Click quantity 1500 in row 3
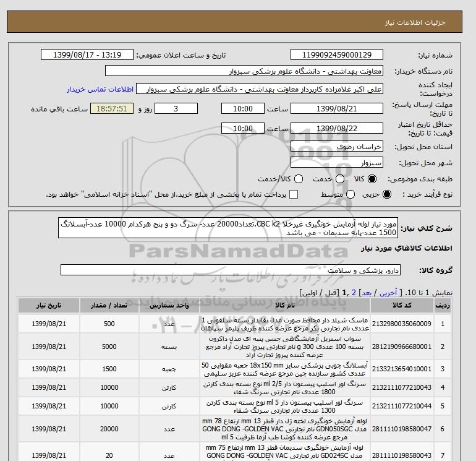Screen dimensions: 476x461 tap(109, 369)
